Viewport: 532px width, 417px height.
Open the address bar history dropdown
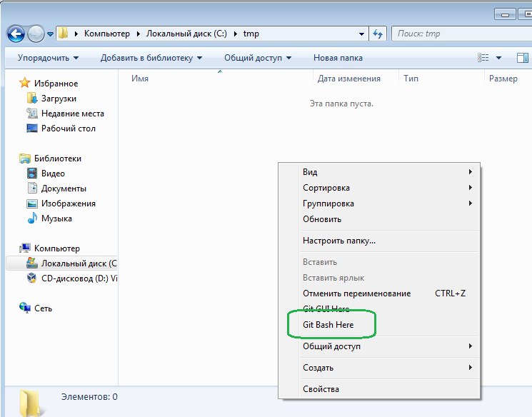(x=361, y=34)
